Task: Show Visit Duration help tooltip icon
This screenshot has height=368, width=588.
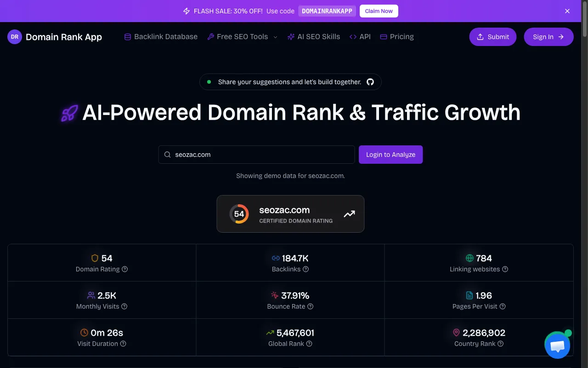Action: tap(123, 344)
